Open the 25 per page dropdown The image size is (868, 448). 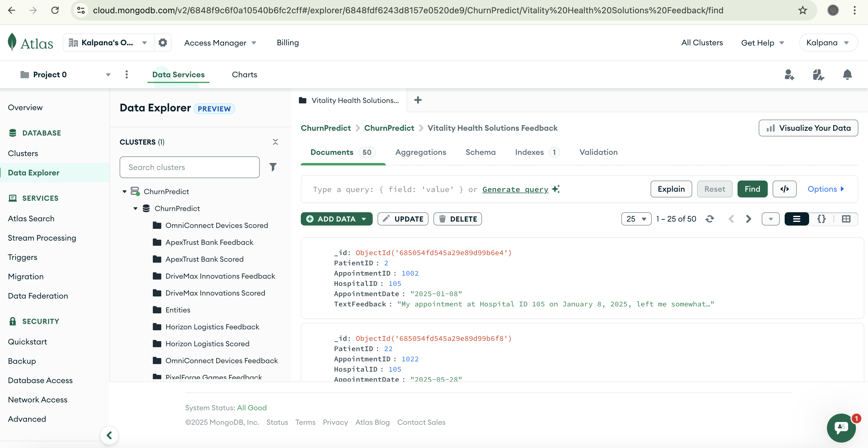(636, 219)
